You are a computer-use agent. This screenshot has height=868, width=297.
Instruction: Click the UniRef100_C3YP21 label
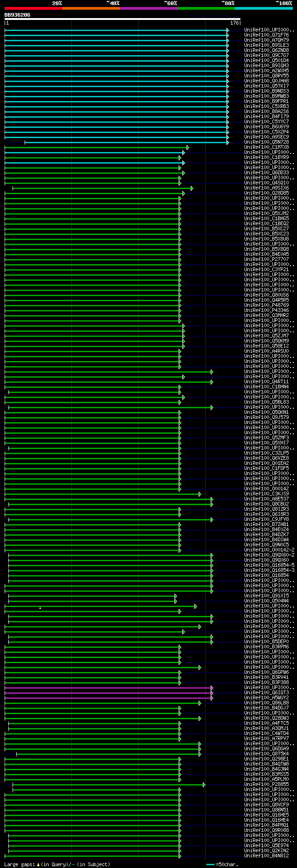[x=266, y=270]
